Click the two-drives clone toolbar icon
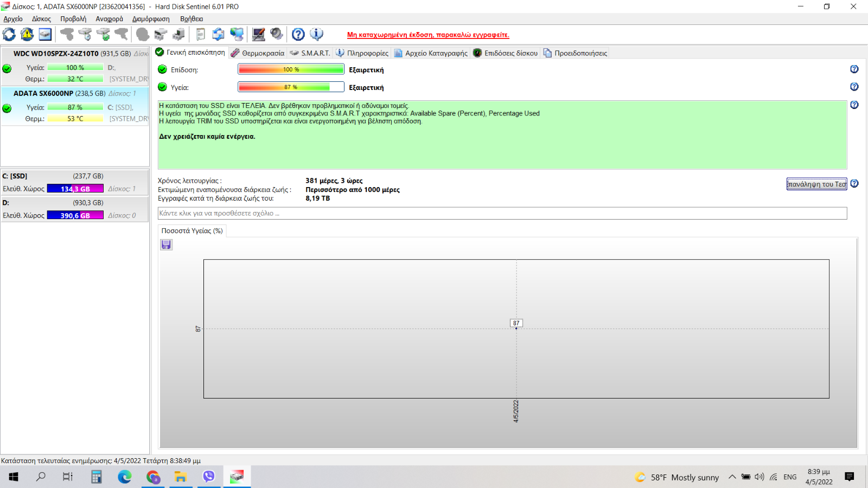Viewport: 868px width, 488px height. (161, 35)
